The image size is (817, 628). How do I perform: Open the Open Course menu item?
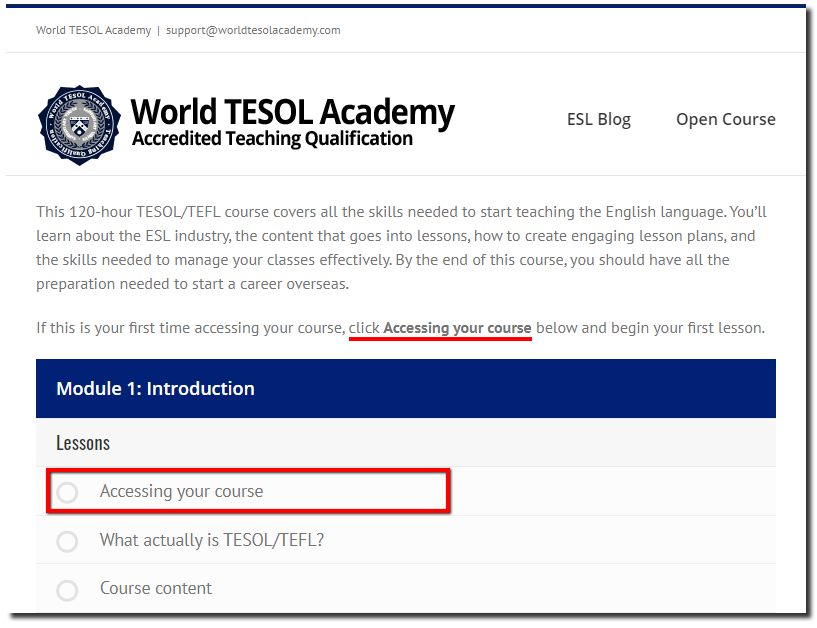[x=725, y=119]
